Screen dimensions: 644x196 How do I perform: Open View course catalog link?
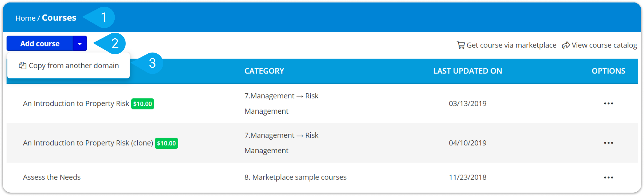(600, 45)
